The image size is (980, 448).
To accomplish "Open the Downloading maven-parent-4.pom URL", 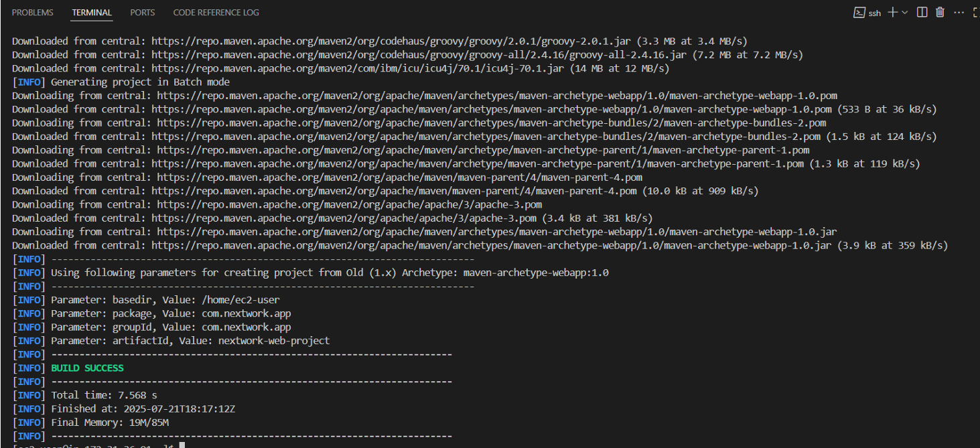I will [399, 177].
